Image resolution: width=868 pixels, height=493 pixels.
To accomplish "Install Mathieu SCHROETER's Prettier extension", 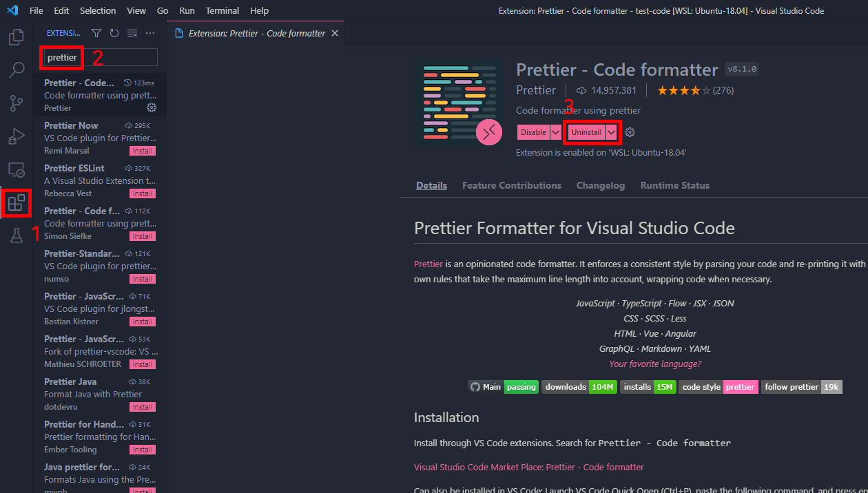I will [143, 364].
